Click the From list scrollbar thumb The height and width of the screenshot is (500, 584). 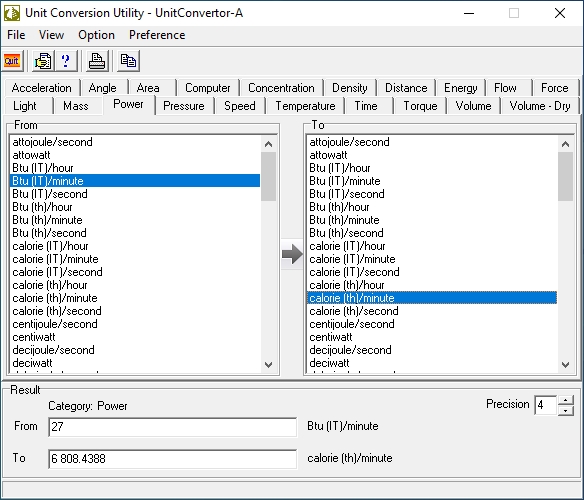point(268,177)
